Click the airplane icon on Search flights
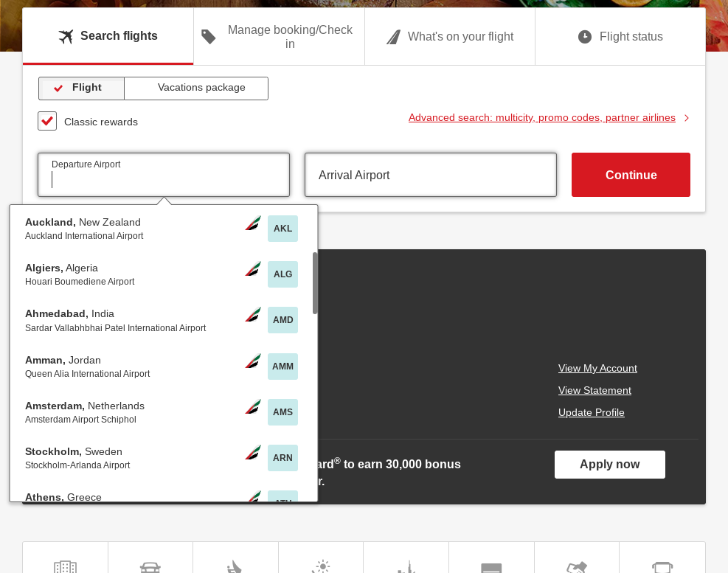Viewport: 728px width, 573px height. coord(66,36)
